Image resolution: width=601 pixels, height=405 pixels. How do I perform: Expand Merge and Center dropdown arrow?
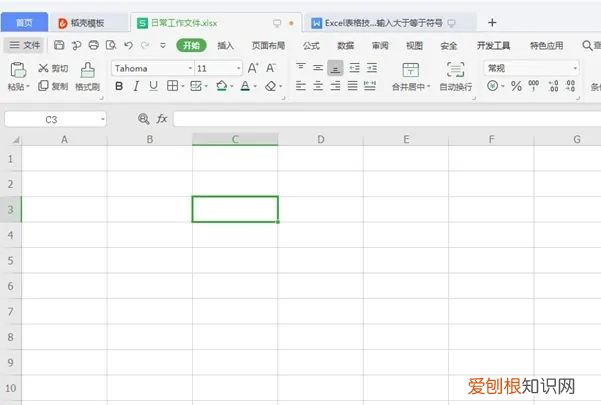click(429, 87)
